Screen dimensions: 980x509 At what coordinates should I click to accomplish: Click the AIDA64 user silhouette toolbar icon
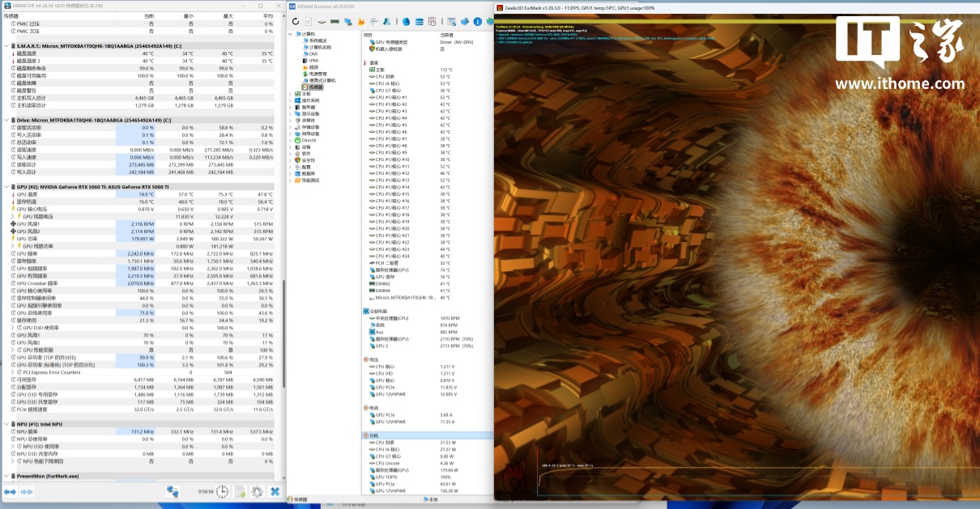(x=387, y=21)
